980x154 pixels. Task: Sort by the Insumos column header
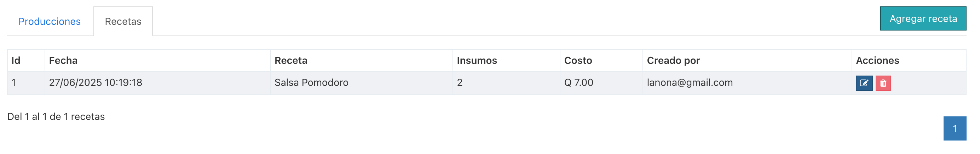(506, 60)
